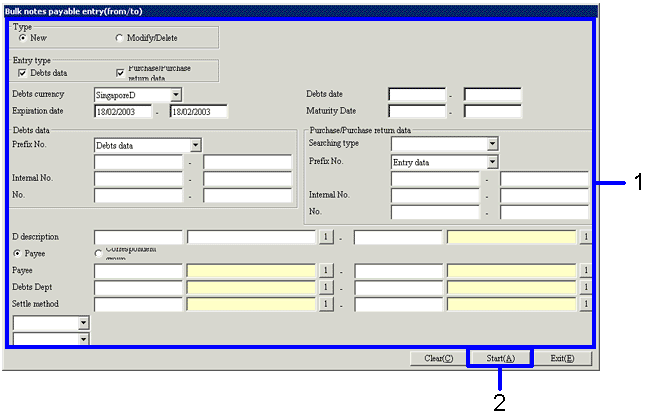Image resolution: width=656 pixels, height=420 pixels.
Task: Open the Entry data Prefix No. dropdown
Action: [492, 162]
